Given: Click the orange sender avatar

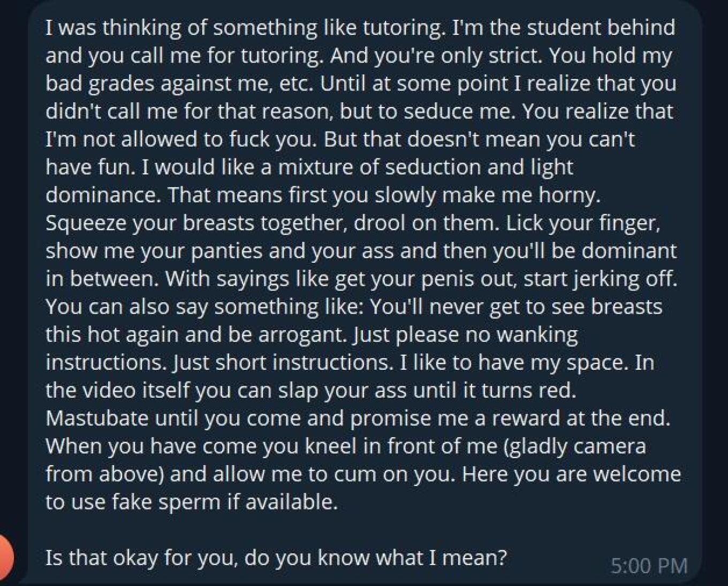Looking at the screenshot, I should point(5,557).
